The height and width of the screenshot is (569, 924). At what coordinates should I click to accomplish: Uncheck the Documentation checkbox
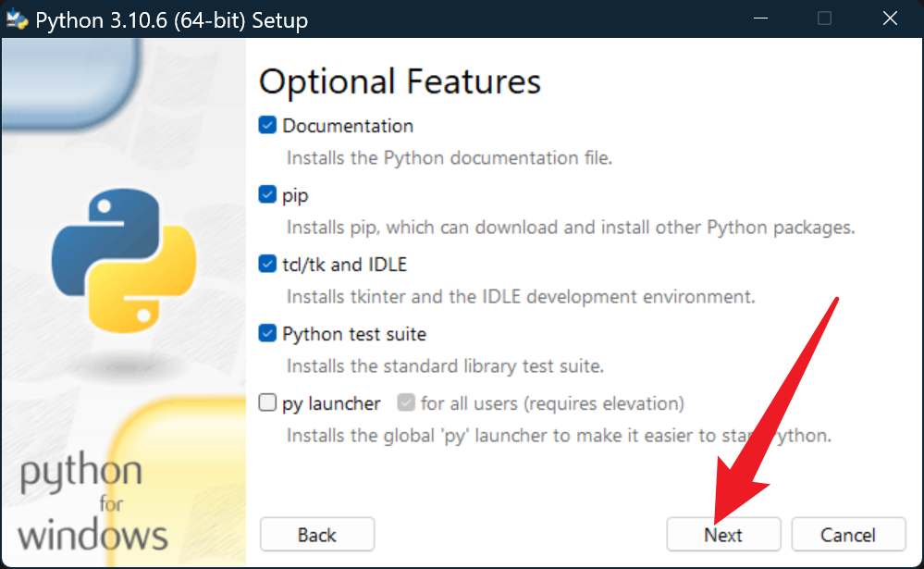pyautogui.click(x=267, y=125)
